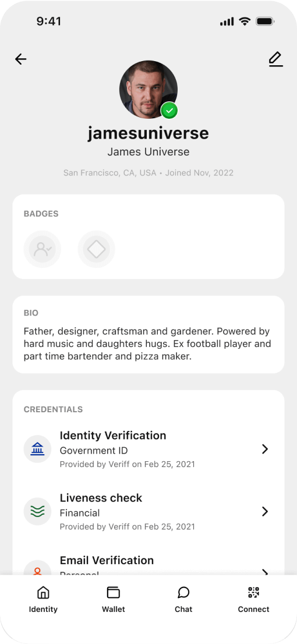
Task: Expand Liveness check with its chevron
Action: pyautogui.click(x=265, y=511)
